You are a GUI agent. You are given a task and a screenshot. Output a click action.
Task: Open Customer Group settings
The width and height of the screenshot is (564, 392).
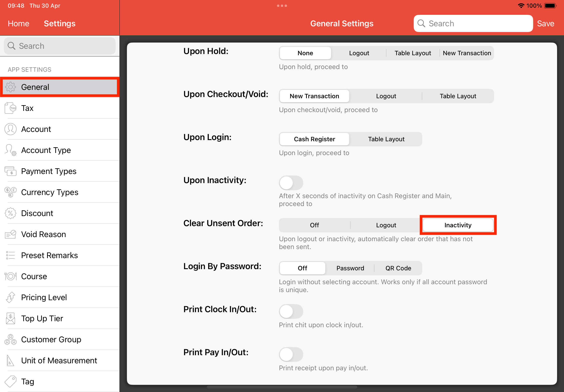tap(60, 339)
